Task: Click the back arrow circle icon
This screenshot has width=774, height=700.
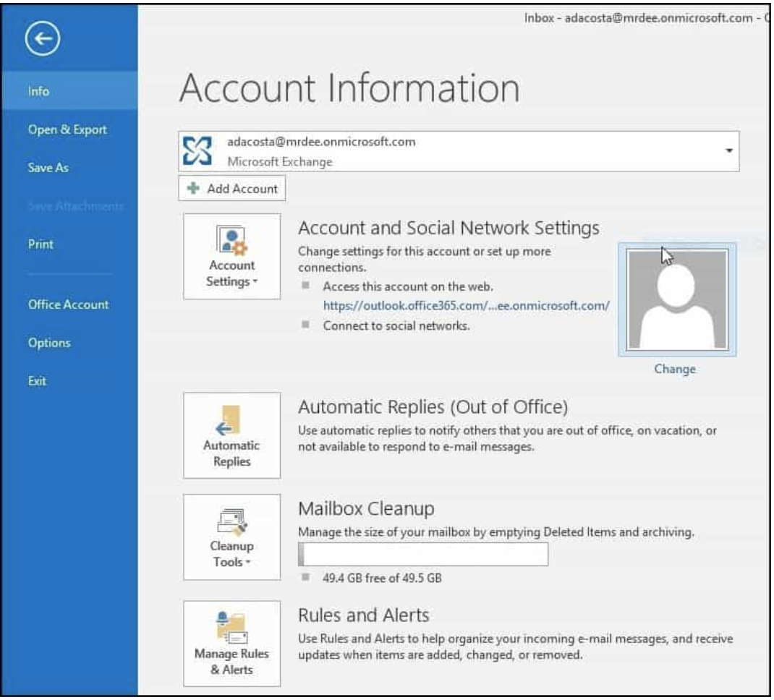Action: pos(42,40)
